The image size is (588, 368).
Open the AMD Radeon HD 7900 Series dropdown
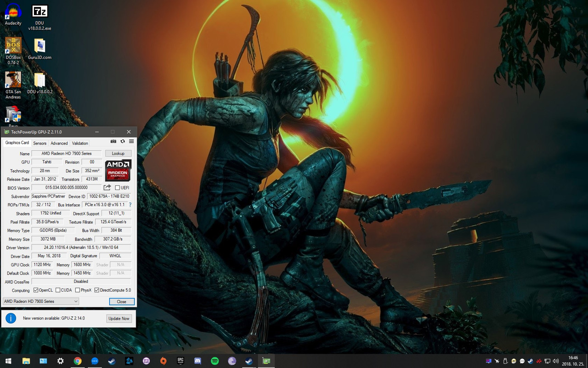coord(41,301)
